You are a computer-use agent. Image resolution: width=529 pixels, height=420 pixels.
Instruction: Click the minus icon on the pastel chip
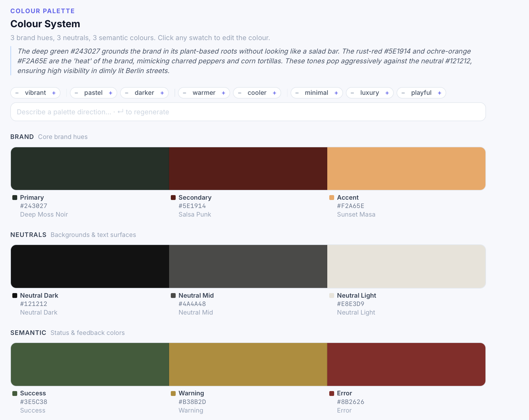[x=76, y=93]
